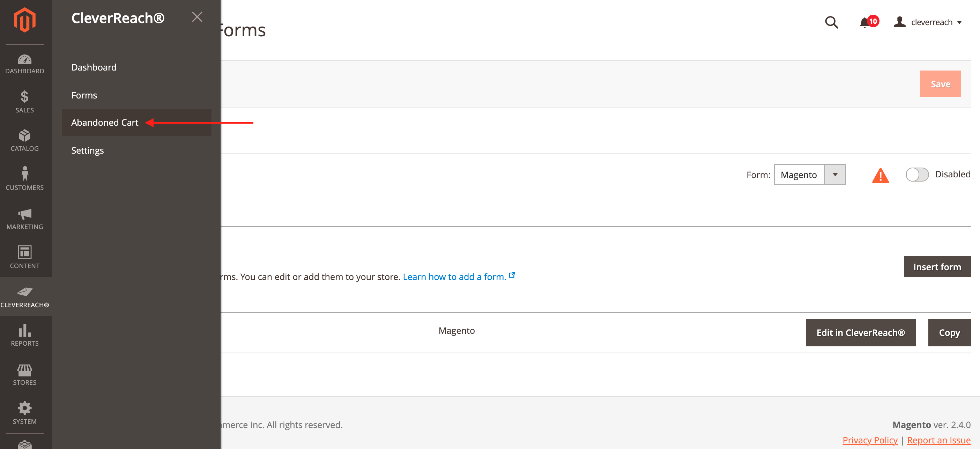Click the Magento logo icon
This screenshot has height=449, width=980.
pos(25,20)
